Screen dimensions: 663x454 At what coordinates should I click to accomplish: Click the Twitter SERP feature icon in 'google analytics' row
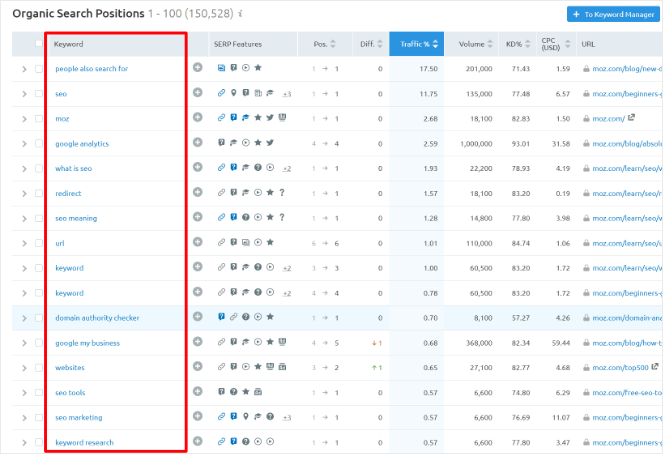click(x=270, y=143)
